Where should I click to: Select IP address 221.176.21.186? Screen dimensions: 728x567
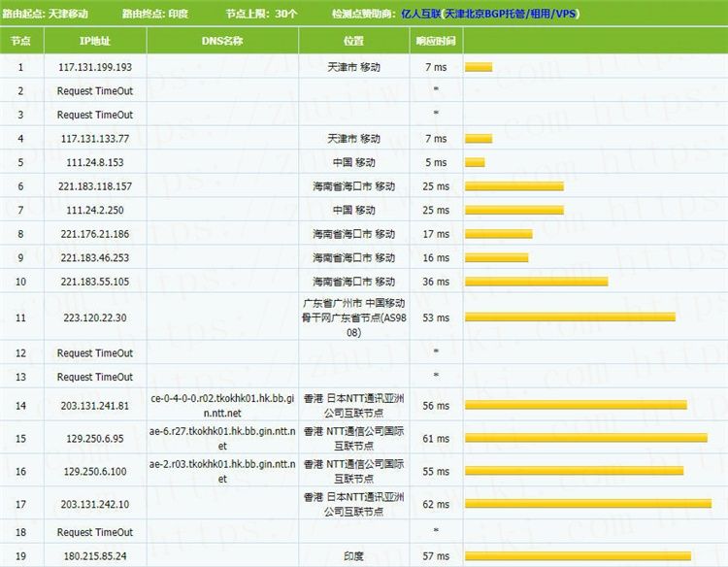coord(95,234)
